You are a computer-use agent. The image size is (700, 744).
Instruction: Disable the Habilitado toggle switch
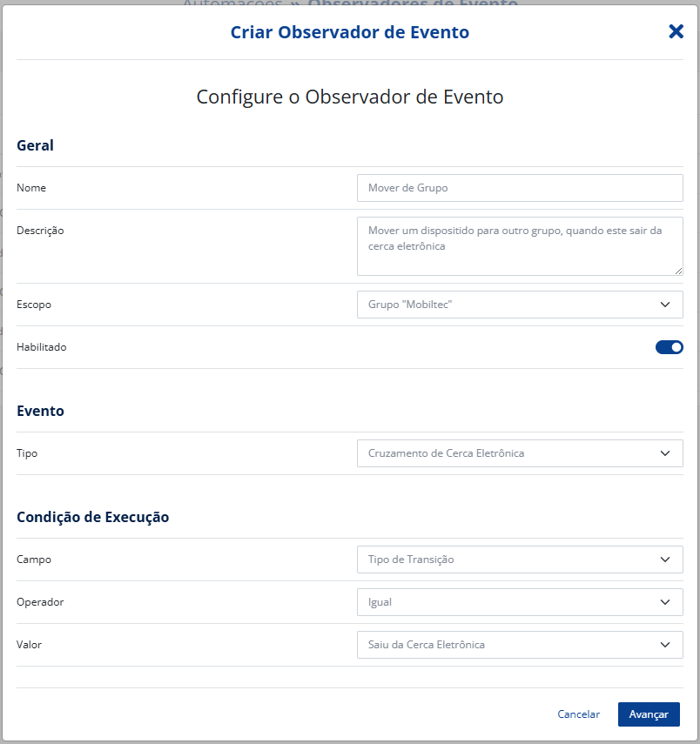pyautogui.click(x=669, y=347)
